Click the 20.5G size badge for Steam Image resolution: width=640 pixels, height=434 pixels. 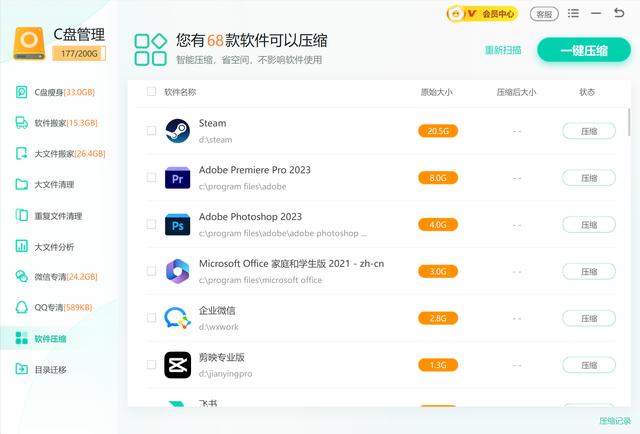click(438, 131)
